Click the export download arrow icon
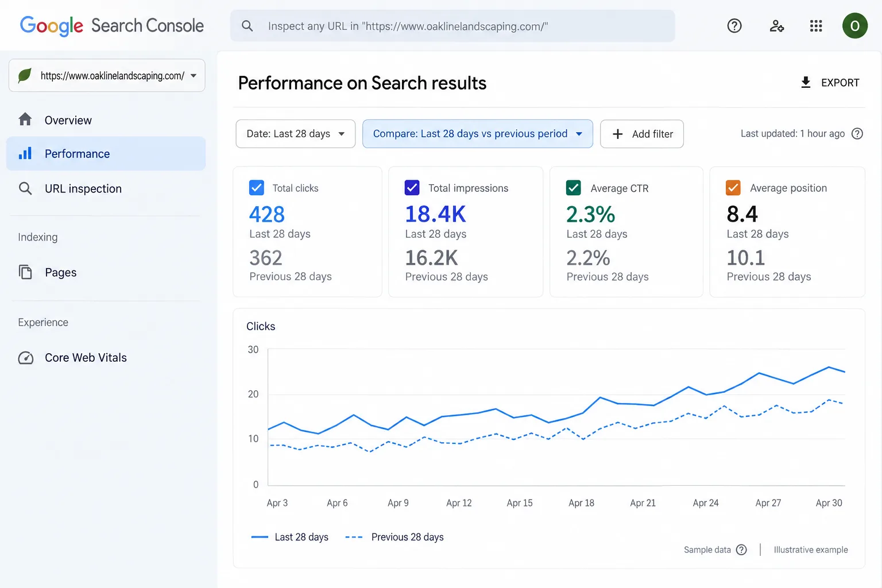 pyautogui.click(x=806, y=83)
